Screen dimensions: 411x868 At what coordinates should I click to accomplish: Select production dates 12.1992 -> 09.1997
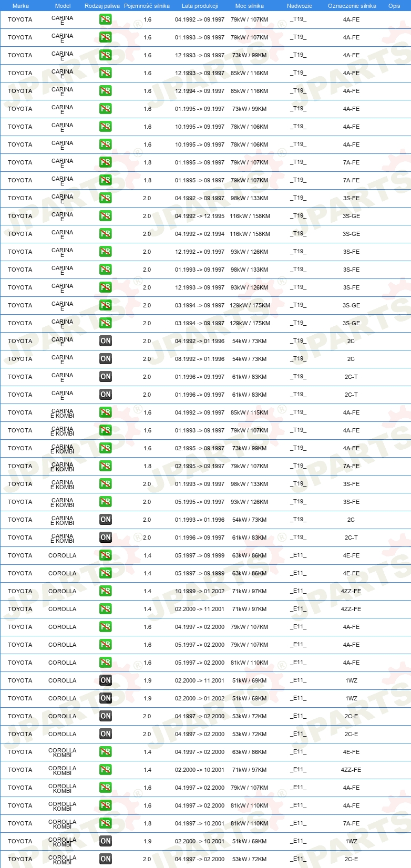click(200, 252)
